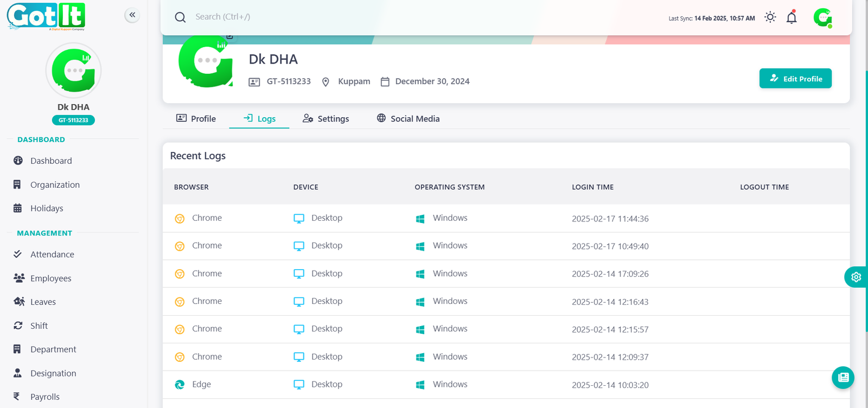Toggle the light/dark theme sun icon
The height and width of the screenshot is (408, 868).
[770, 17]
